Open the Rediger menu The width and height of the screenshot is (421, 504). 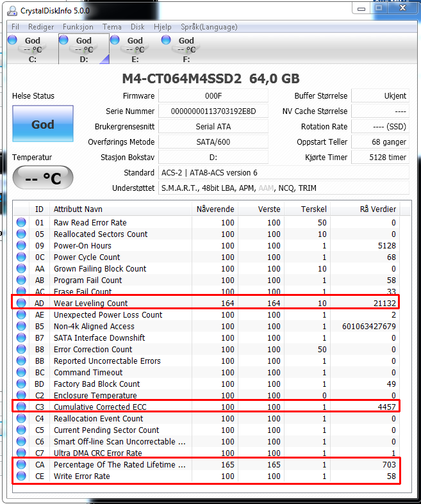41,27
